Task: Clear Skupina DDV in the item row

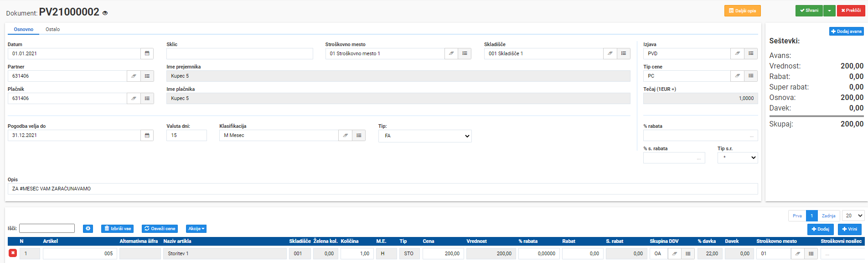Action: tap(675, 253)
